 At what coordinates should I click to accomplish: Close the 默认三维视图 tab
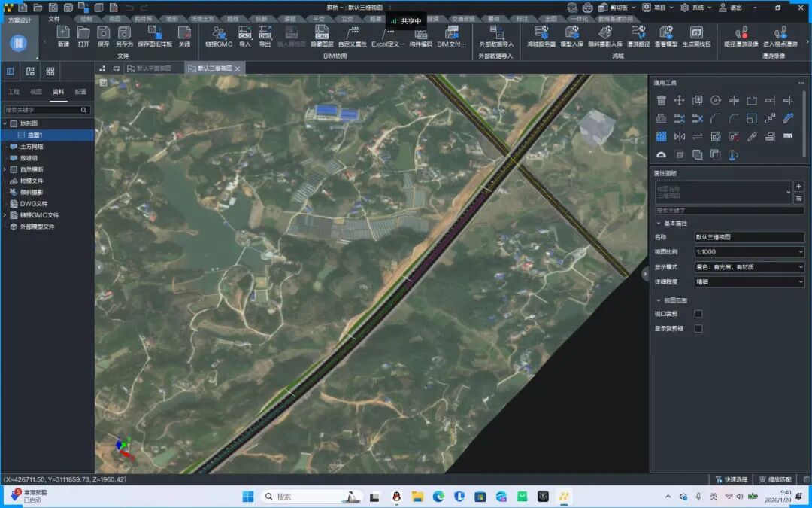[237, 69]
